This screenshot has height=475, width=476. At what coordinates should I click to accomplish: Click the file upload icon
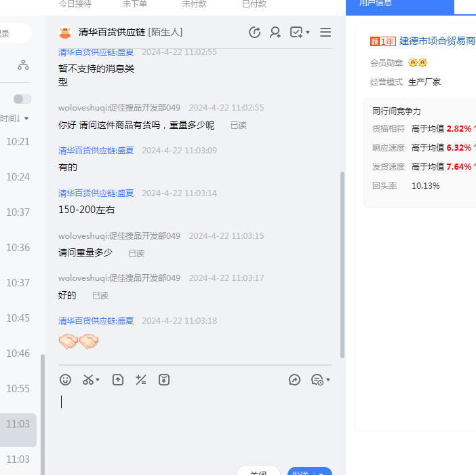118,380
